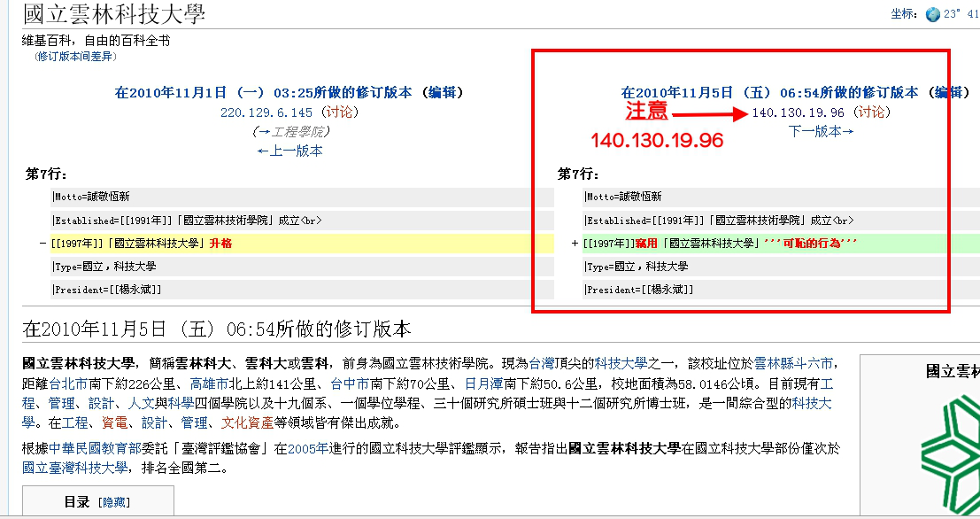Screen dimensions: 980x519
Task: Click the globe icon beside 坐标
Action: [x=932, y=14]
